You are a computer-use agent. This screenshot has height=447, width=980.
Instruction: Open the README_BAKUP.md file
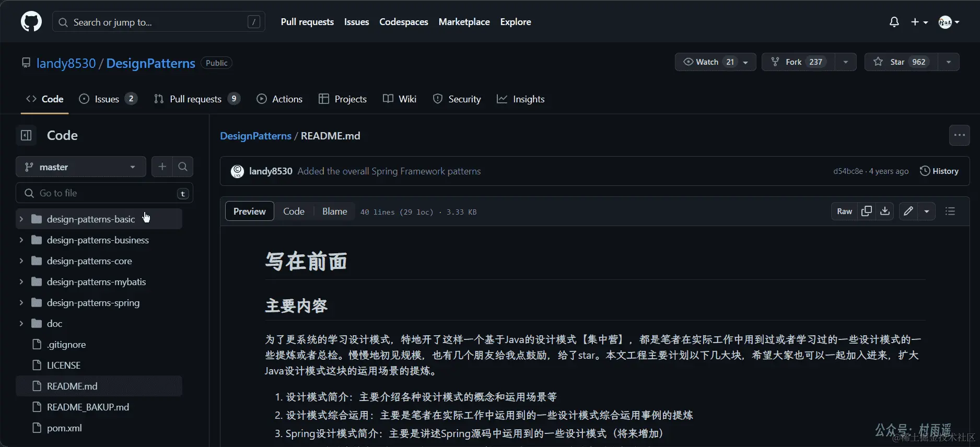(99, 407)
